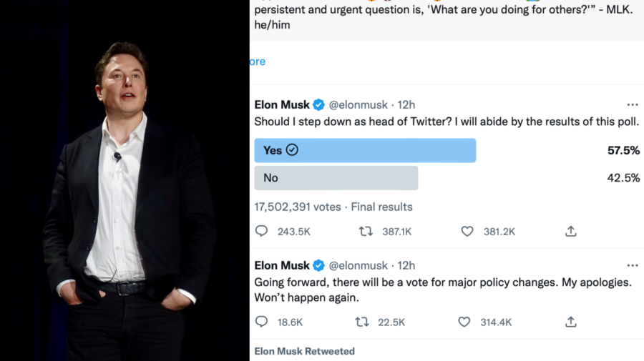The image size is (644, 361).
Task: Reply to the policy changes tweet
Action: coord(262,322)
